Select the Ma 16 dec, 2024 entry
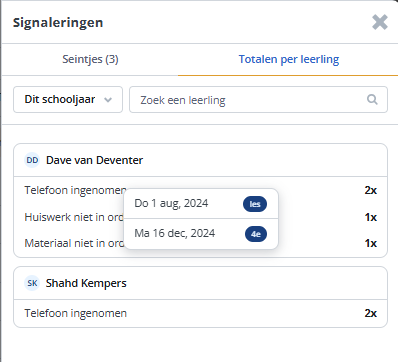 tap(201, 234)
